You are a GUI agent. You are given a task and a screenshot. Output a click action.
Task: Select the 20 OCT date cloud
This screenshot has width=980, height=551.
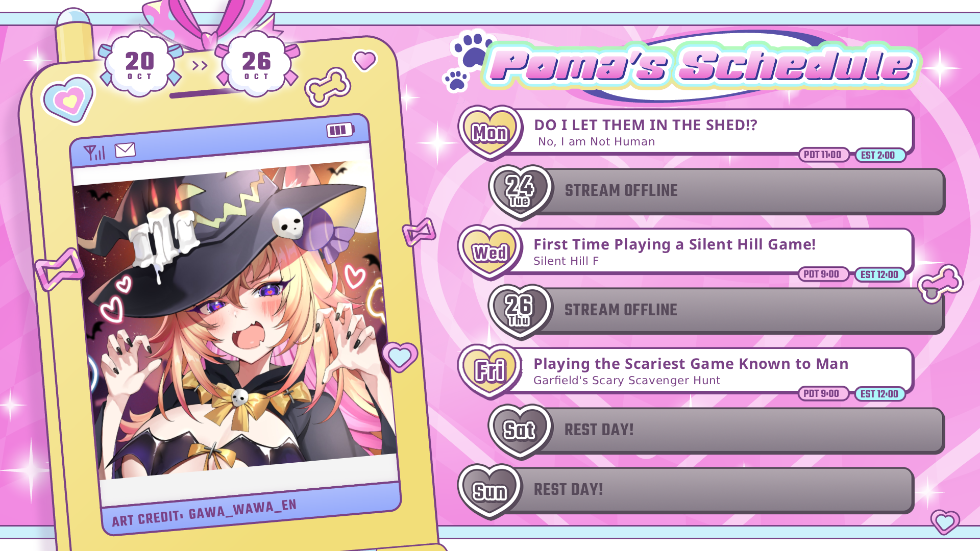tap(140, 64)
